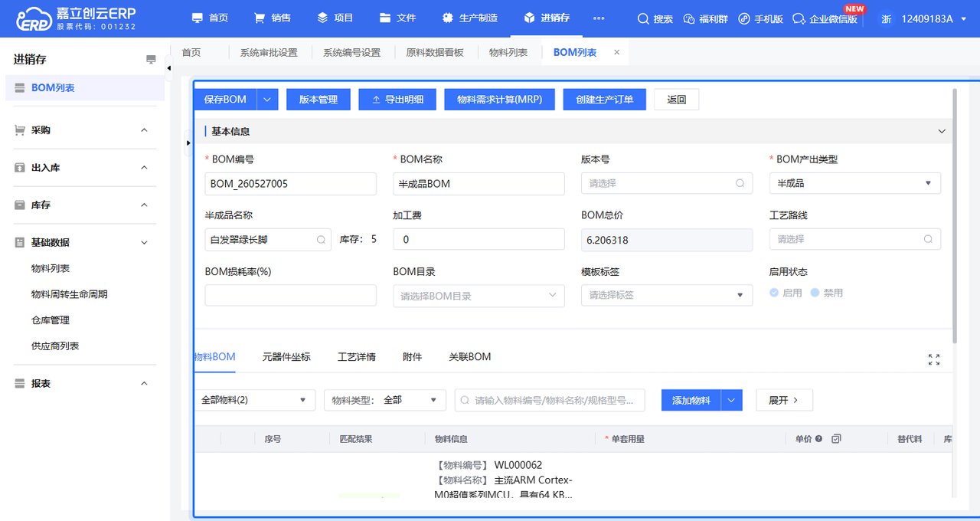Click the 保存BOM button
This screenshot has height=521, width=980.
pos(226,100)
